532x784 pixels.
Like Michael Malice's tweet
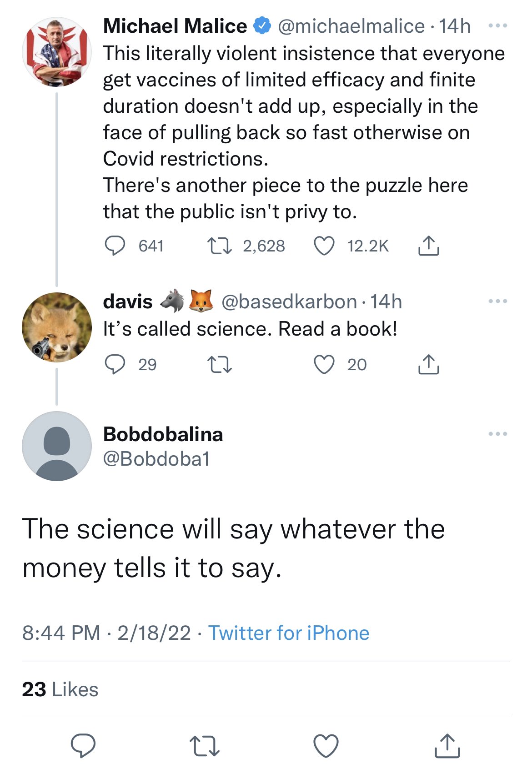pyautogui.click(x=324, y=246)
